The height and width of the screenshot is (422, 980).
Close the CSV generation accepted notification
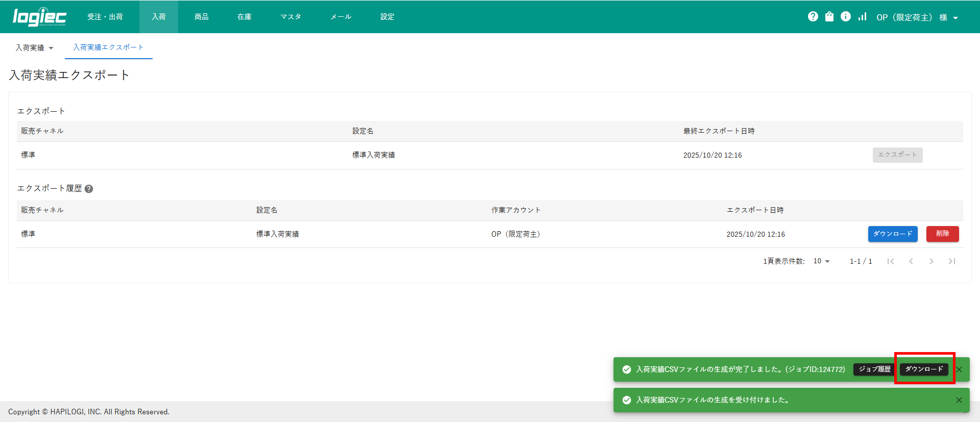tap(959, 400)
